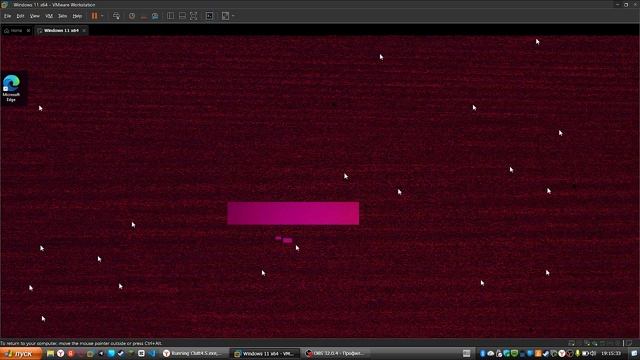Screen dimensions: 640x360
Task: Open the snapshot manager
Action: point(155,16)
